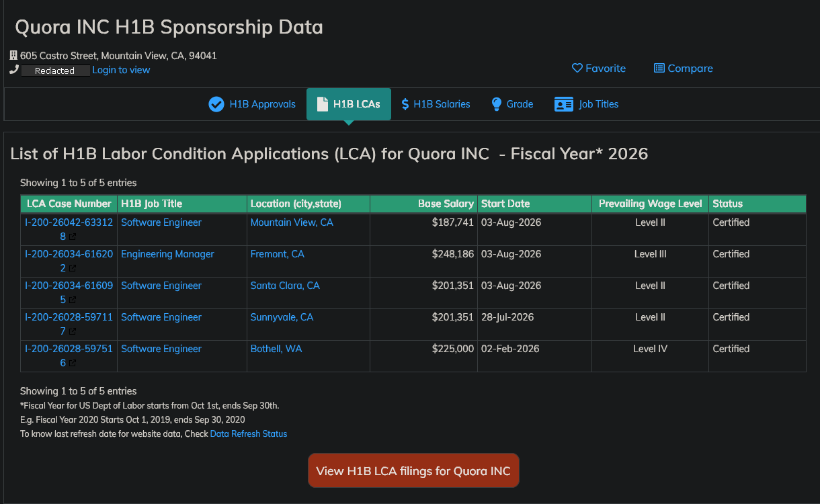The width and height of the screenshot is (820, 504).
Task: Go to the Grade tab
Action: tap(512, 104)
